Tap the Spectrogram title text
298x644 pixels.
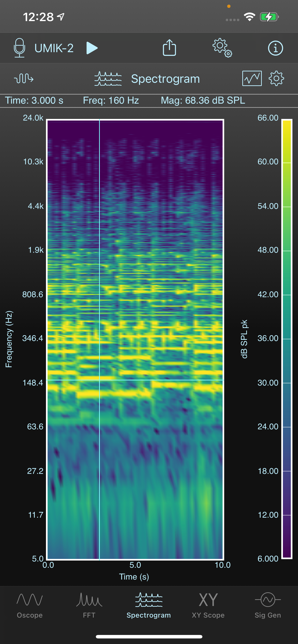[x=165, y=79]
